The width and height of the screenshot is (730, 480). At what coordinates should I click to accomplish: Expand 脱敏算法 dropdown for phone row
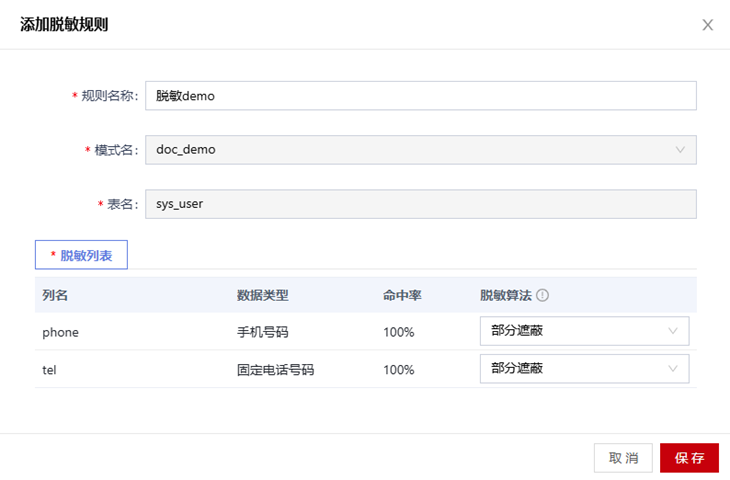(584, 331)
